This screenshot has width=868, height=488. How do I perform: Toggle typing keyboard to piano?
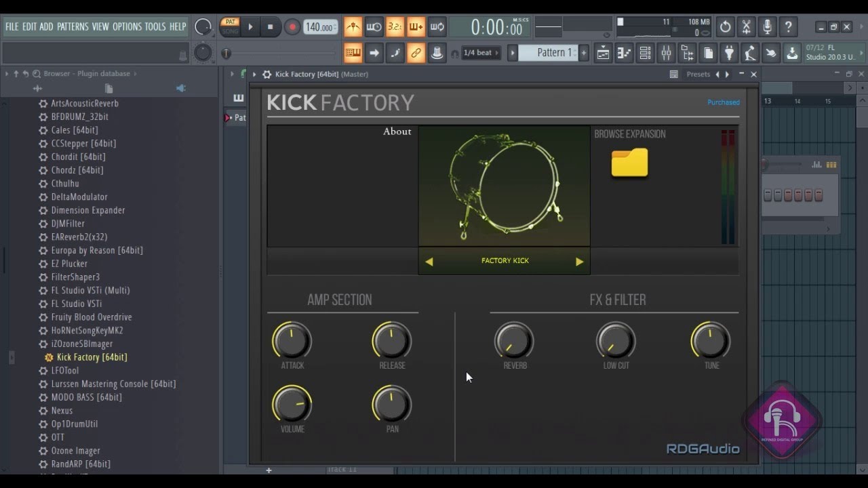tap(353, 52)
